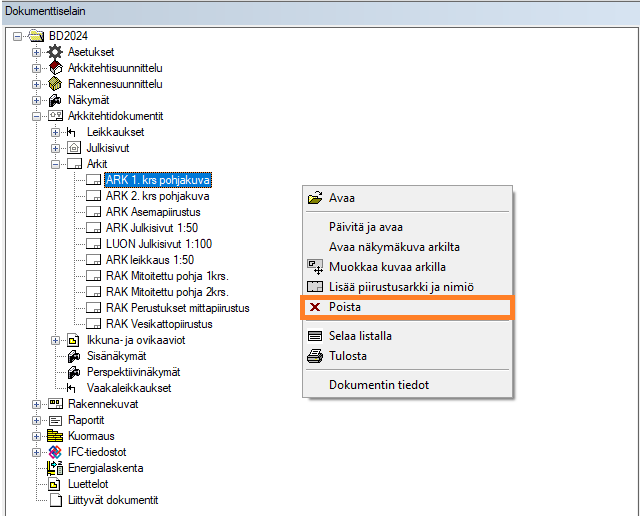
Task: Expand the Arkkitehtisuunnittelu node
Action: (36, 68)
